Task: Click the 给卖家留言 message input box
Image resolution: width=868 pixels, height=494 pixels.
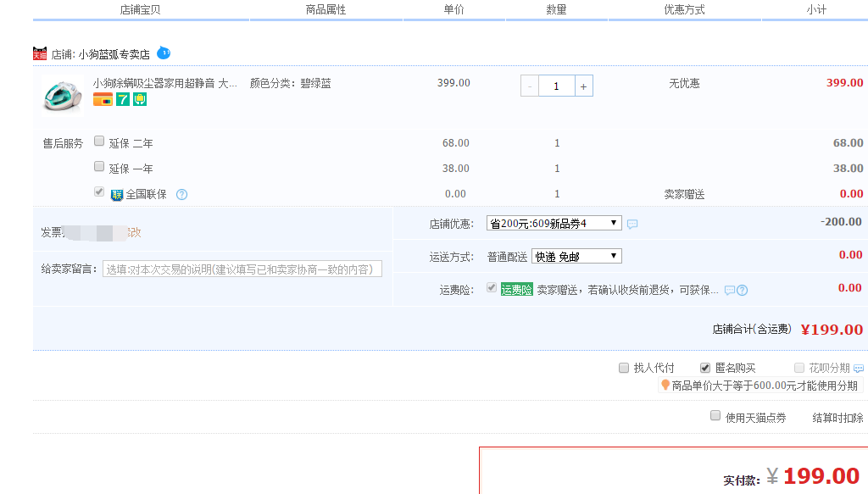Action: coord(242,269)
